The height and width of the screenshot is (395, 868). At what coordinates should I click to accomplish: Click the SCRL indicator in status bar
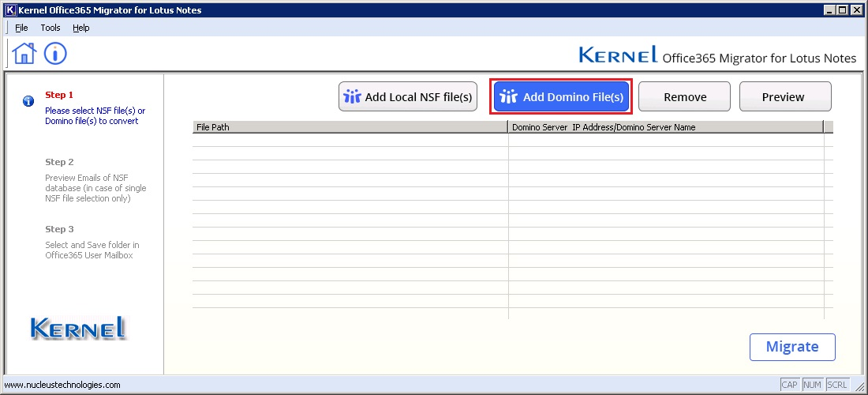[x=836, y=385]
